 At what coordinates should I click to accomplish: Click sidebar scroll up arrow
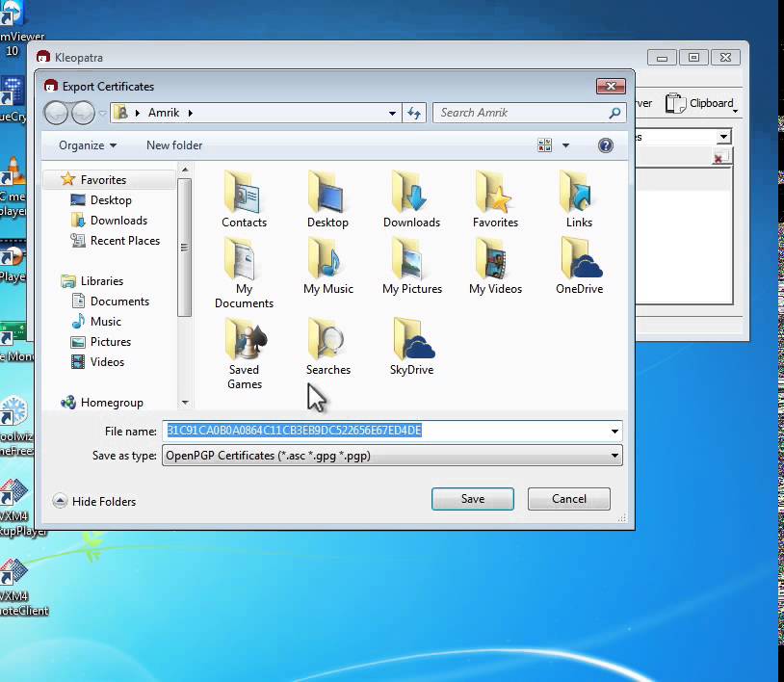click(x=185, y=170)
